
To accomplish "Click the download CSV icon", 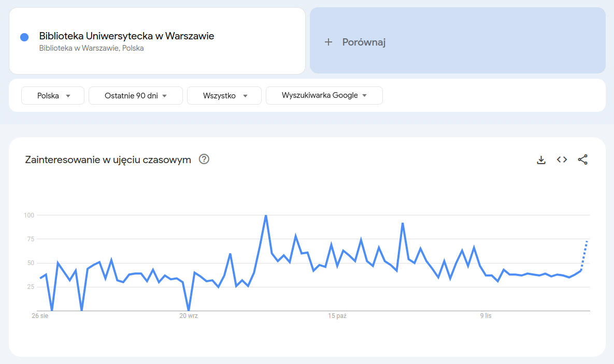I will point(541,159).
